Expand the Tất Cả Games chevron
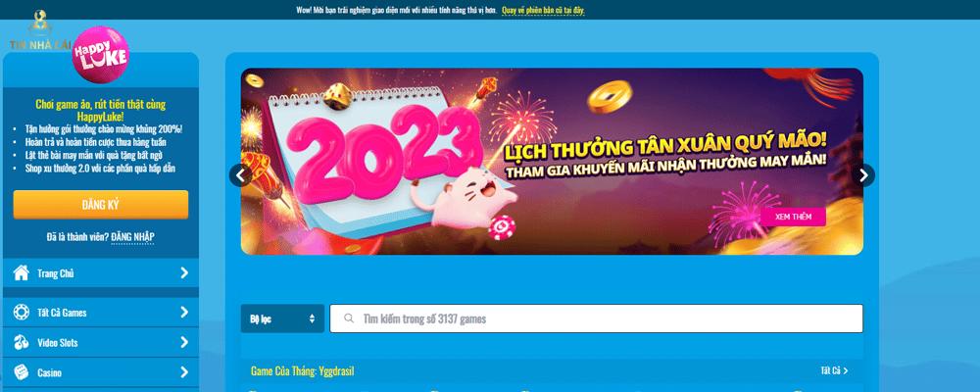Image resolution: width=980 pixels, height=392 pixels. 184,312
